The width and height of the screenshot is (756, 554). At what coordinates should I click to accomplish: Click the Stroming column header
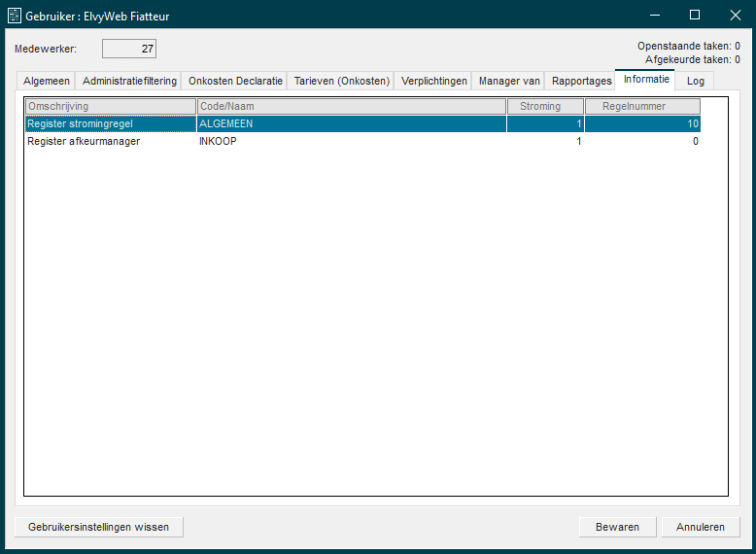(x=545, y=106)
